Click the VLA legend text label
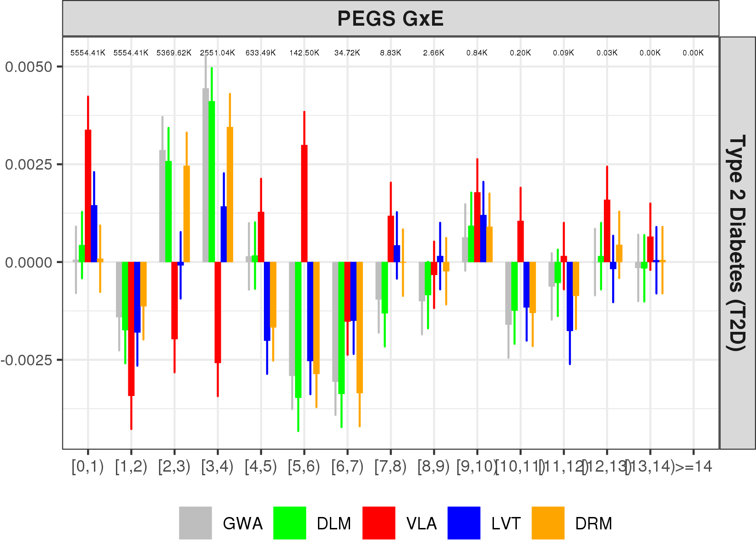Viewport: 756px width, 550px height. [421, 523]
